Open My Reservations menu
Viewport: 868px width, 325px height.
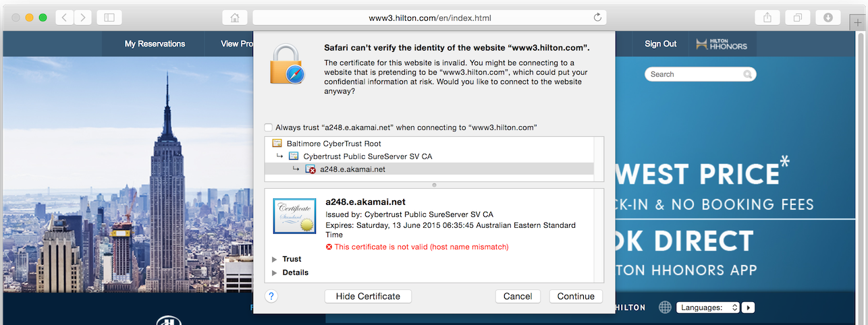[155, 44]
